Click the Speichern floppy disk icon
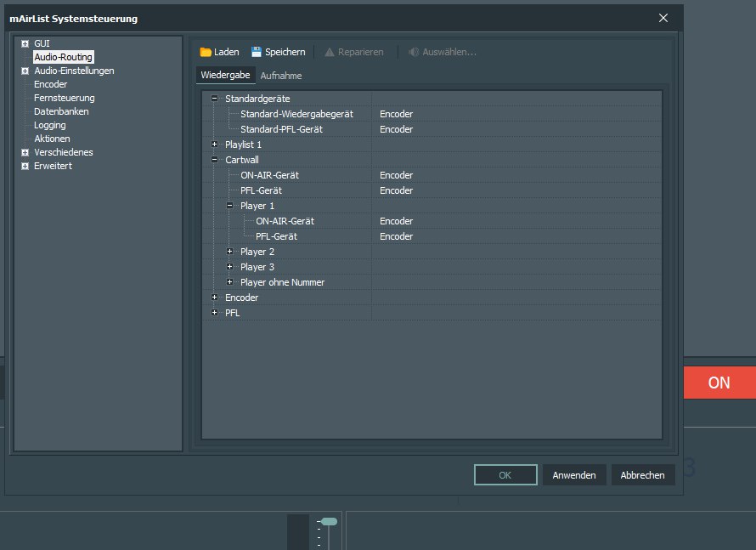The width and height of the screenshot is (756, 550). [257, 52]
